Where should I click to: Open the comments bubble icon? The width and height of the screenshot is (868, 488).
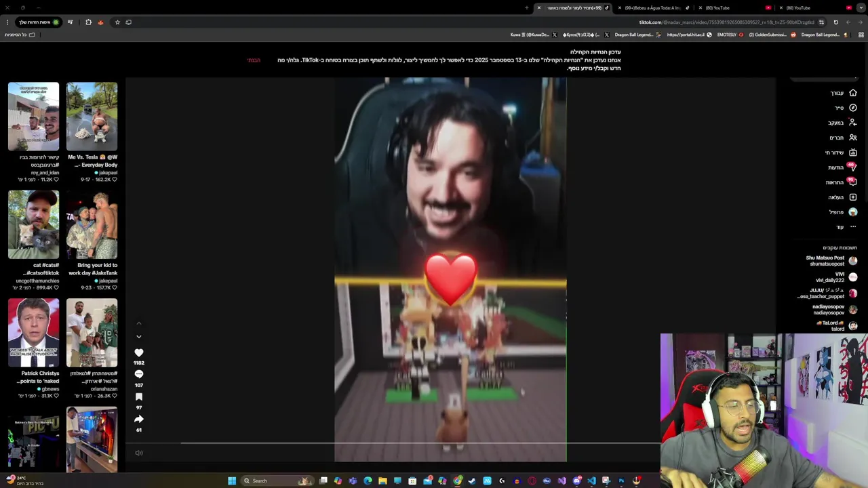click(139, 374)
